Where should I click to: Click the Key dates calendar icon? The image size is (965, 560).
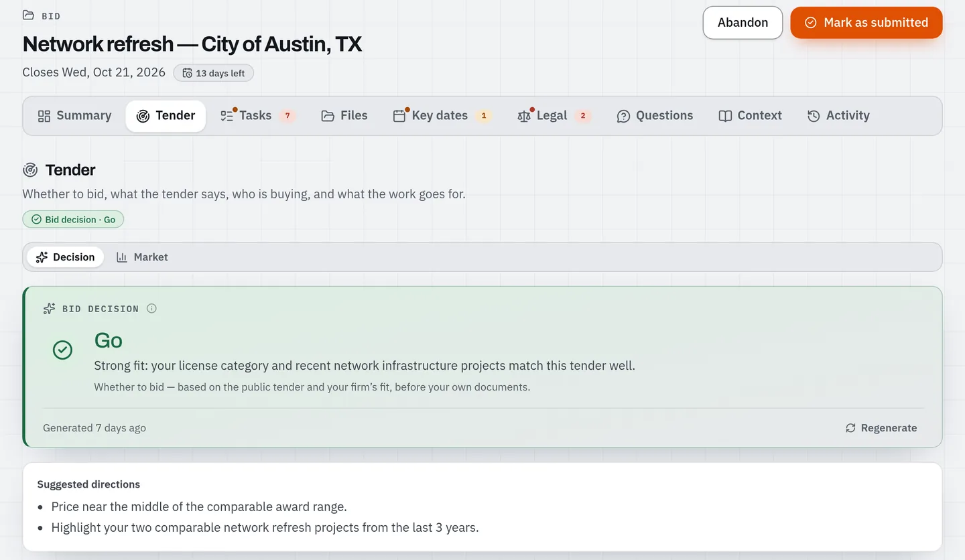399,116
